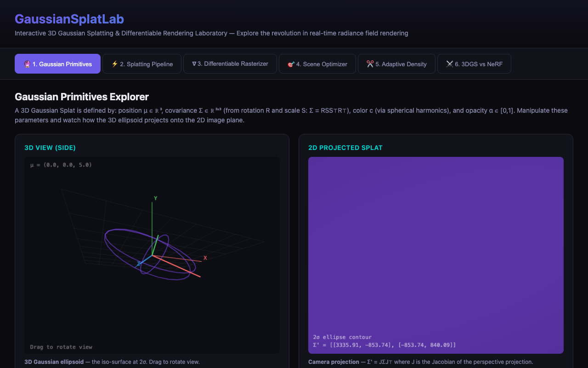Click the target icon on Scene Optimizer
This screenshot has height=368, width=588.
(291, 64)
